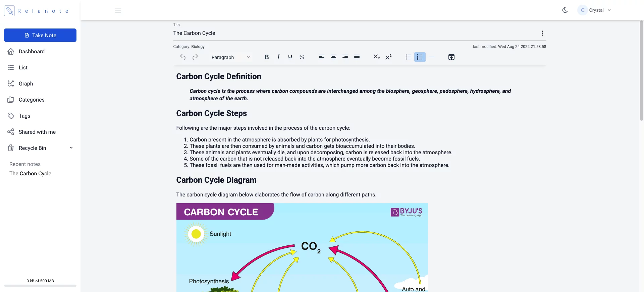Click the insert image toolbar icon
Screen dimensions: 644x292
(x=451, y=57)
